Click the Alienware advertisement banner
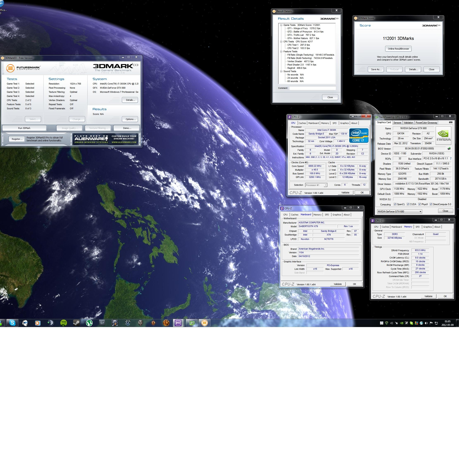Viewport: 459px width, 476px height. click(x=105, y=139)
